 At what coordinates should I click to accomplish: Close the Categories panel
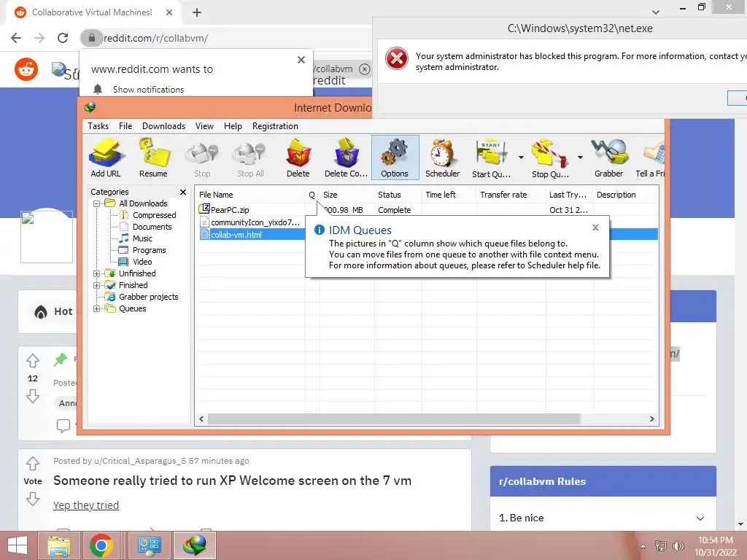pos(183,192)
